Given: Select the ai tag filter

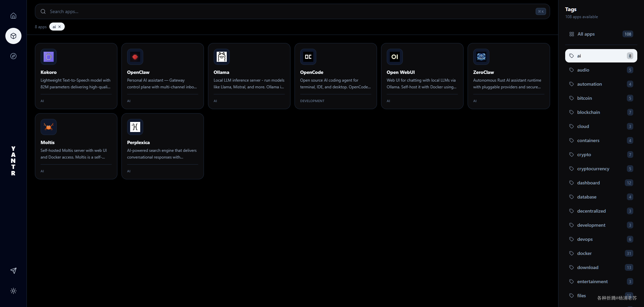Looking at the screenshot, I should (x=601, y=56).
